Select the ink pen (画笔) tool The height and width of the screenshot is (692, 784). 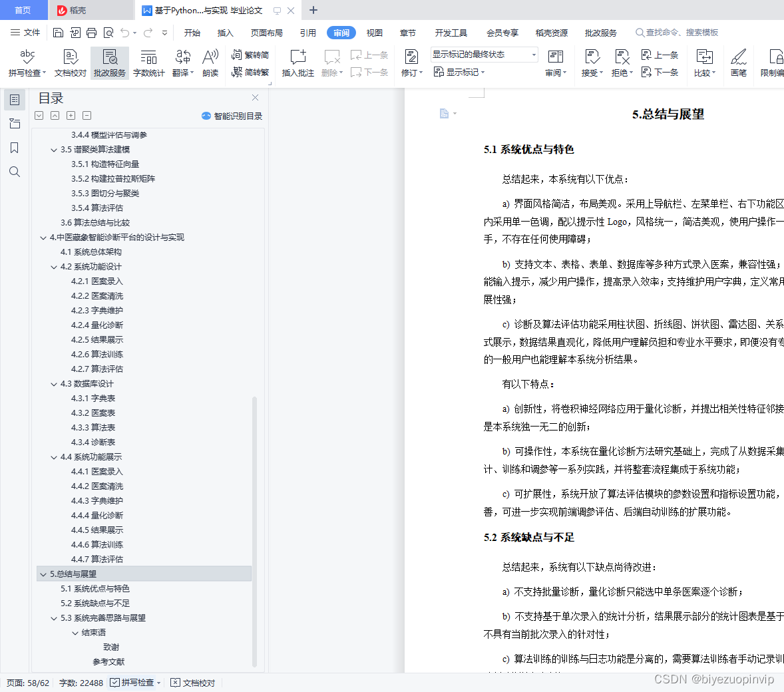coord(739,63)
